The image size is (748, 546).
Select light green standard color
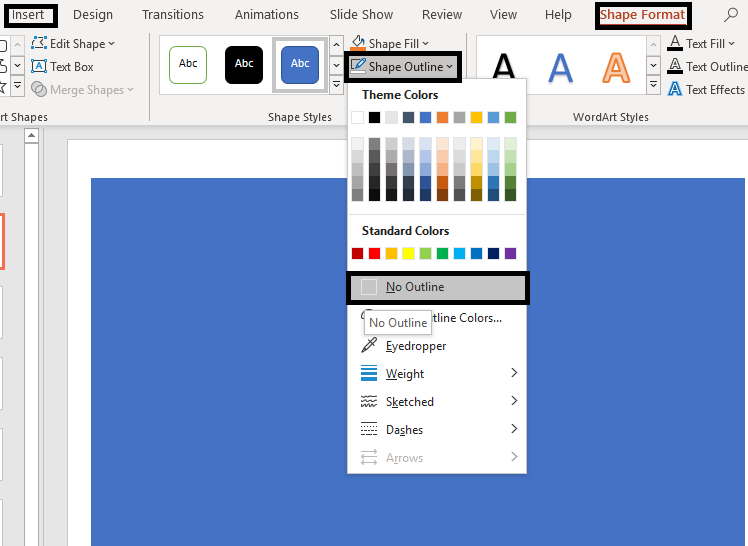(425, 253)
